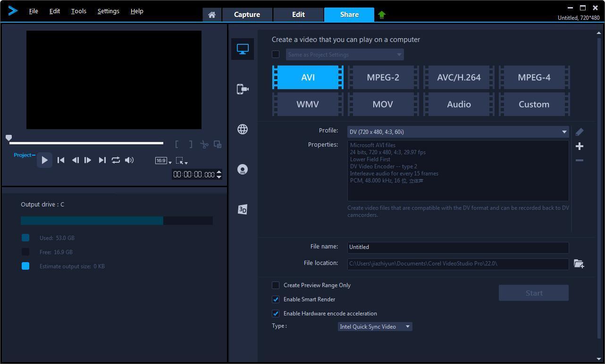Open the Edit menu

click(x=55, y=11)
